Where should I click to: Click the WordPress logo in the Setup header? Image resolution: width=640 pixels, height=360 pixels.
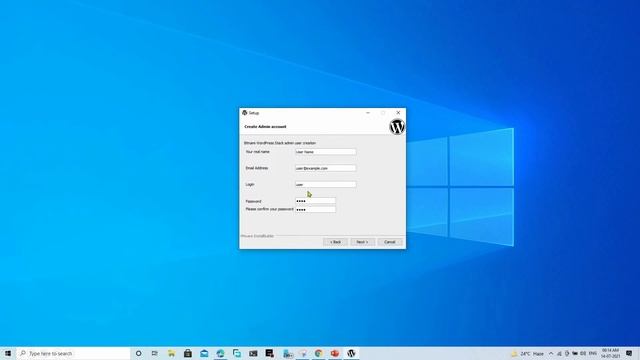click(x=397, y=127)
